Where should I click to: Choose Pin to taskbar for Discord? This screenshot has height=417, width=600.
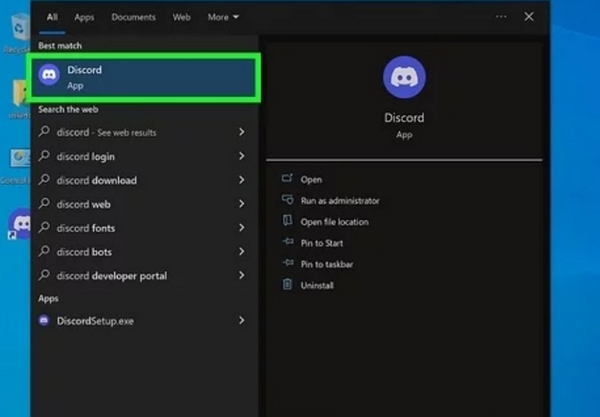pos(326,264)
